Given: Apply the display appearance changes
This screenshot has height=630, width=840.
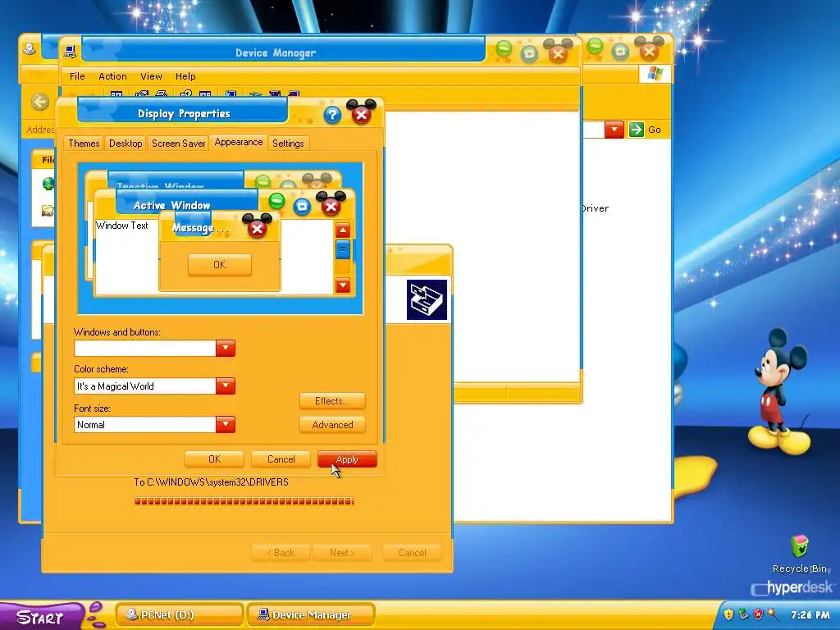Looking at the screenshot, I should (347, 459).
